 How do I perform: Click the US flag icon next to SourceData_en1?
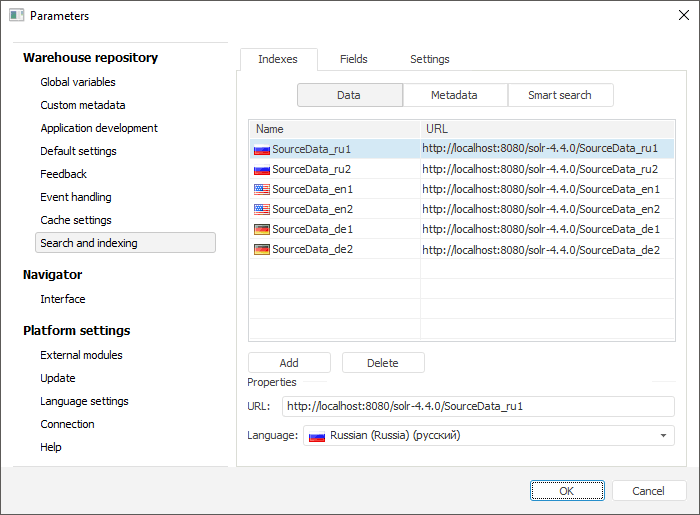(262, 189)
